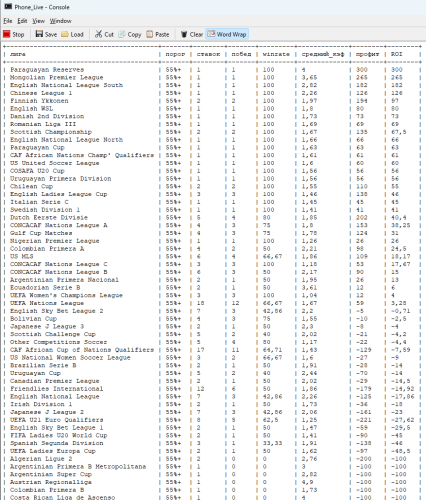The image size is (426, 500).
Task: Click the Copy documents icon
Action: pos(122,34)
